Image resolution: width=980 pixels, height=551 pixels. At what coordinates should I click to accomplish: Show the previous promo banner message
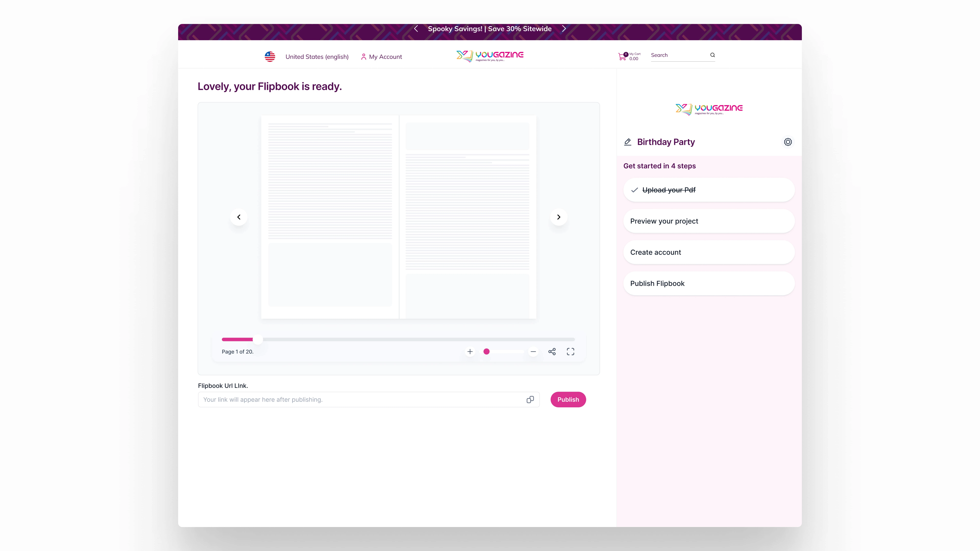416,29
